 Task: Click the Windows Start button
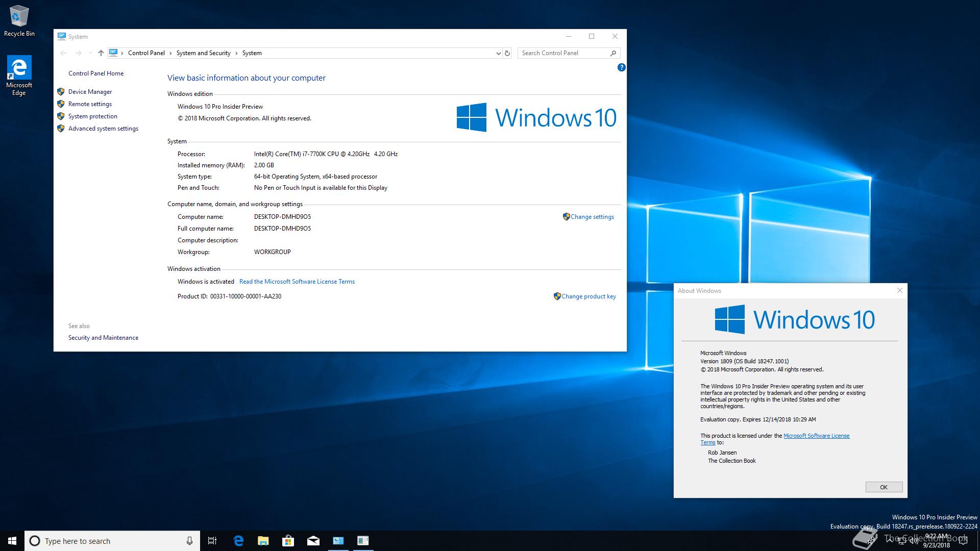click(12, 541)
